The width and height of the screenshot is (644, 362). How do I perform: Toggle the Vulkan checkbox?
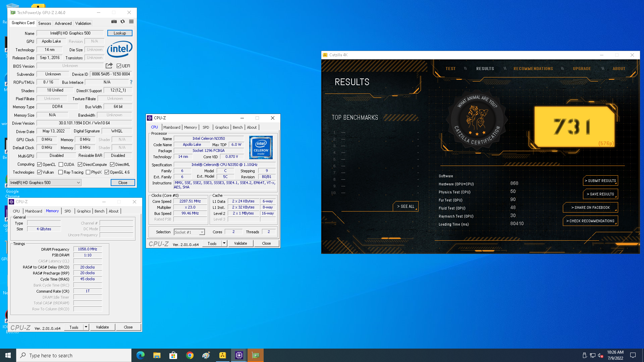click(40, 172)
